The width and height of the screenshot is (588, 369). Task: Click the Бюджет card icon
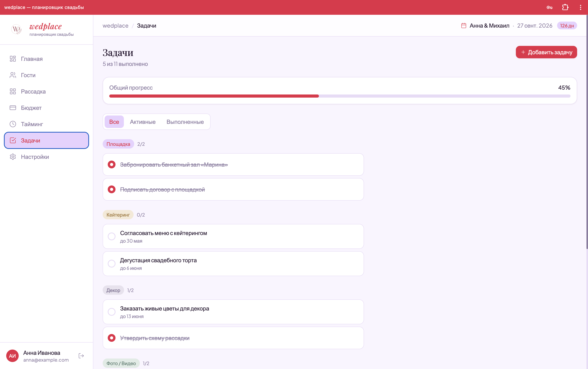tap(13, 108)
